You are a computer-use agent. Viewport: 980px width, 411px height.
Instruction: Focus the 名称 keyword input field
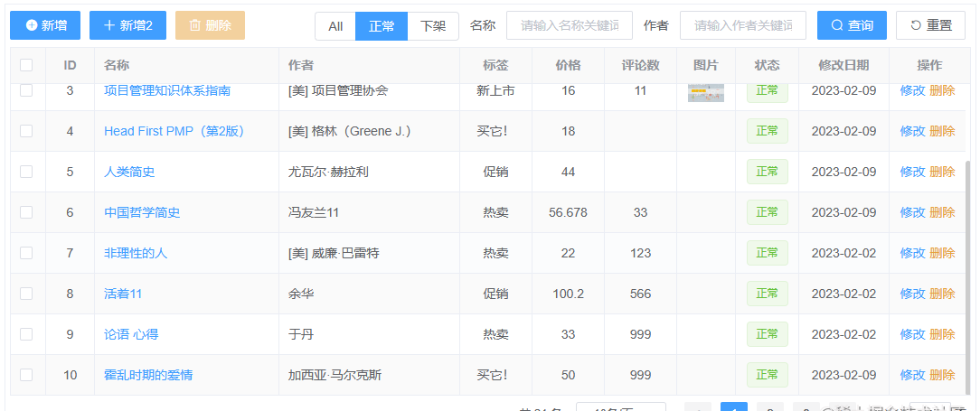tap(570, 25)
